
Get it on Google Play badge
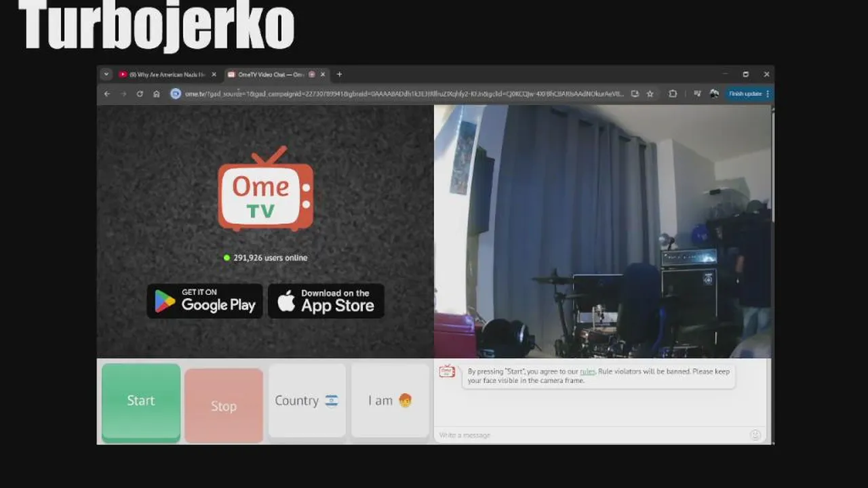coord(205,301)
